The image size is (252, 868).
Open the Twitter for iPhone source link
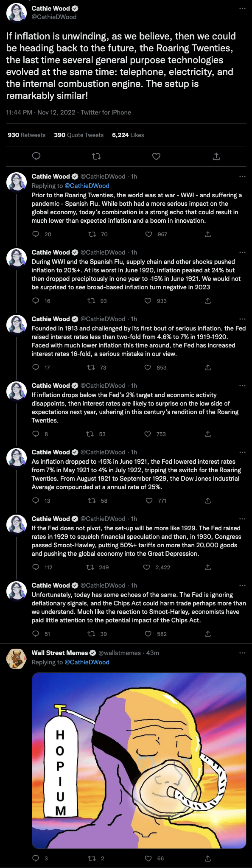click(x=106, y=112)
